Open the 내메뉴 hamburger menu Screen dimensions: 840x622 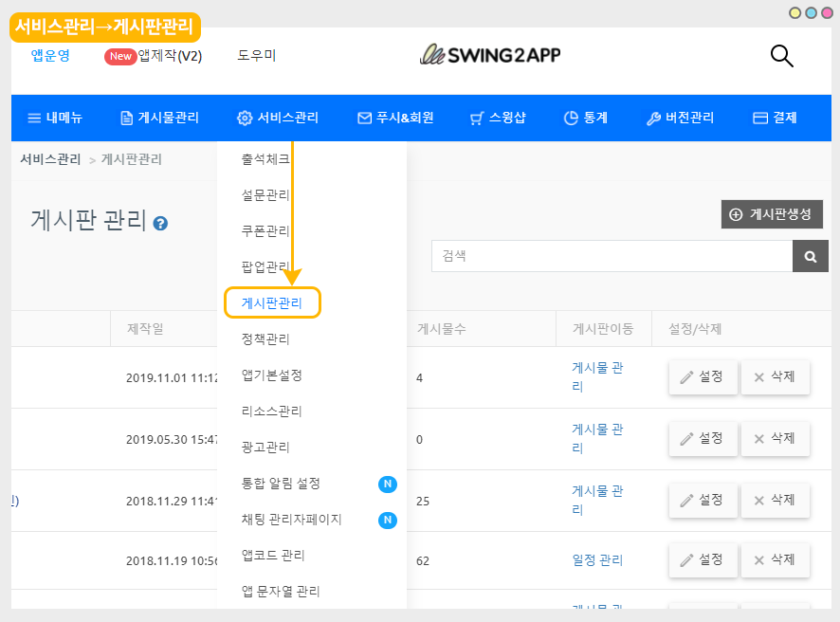(55, 119)
